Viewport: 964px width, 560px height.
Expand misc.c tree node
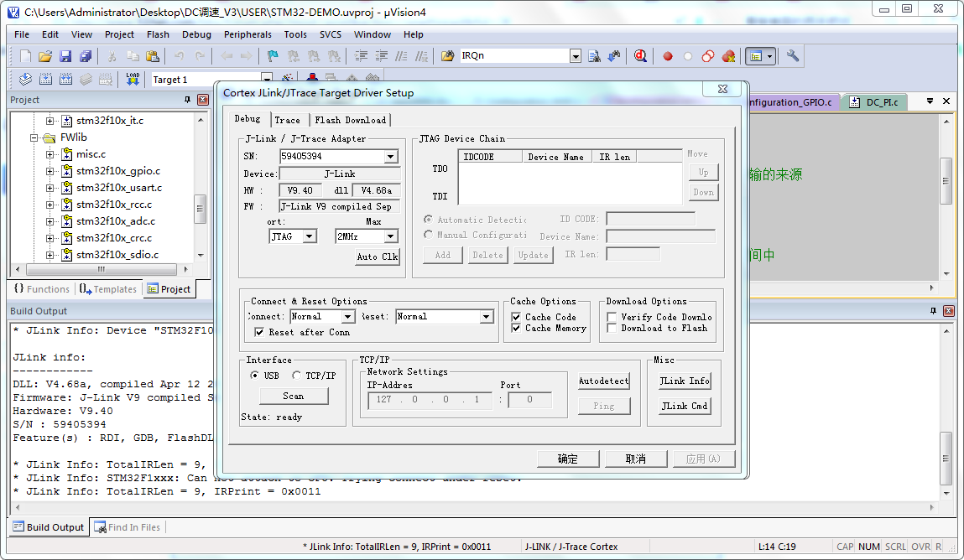click(50, 155)
